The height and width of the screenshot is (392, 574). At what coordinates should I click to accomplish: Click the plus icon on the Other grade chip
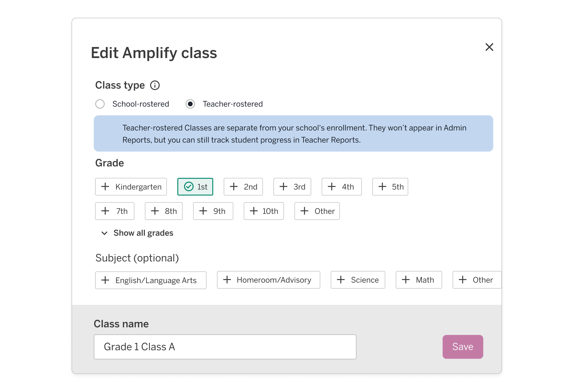[304, 211]
